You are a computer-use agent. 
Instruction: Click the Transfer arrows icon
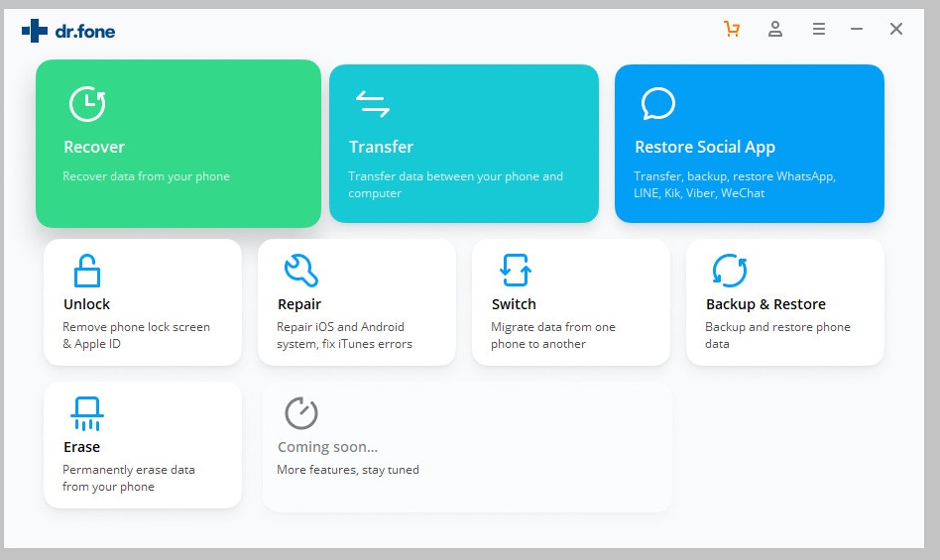[x=372, y=104]
